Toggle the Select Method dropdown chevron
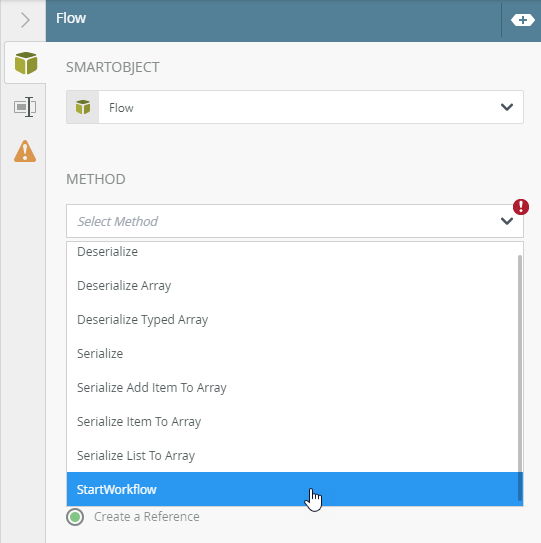This screenshot has width=541, height=543. (x=507, y=221)
